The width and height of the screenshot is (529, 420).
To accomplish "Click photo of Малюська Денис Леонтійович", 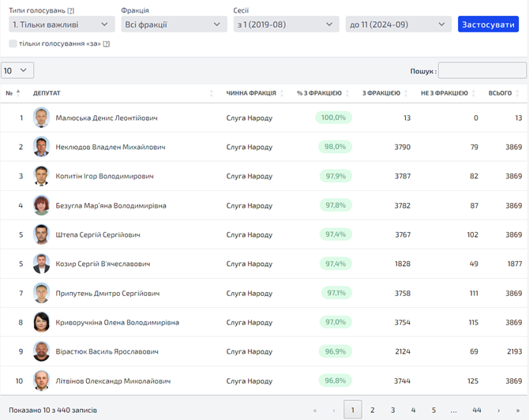I will tap(42, 118).
